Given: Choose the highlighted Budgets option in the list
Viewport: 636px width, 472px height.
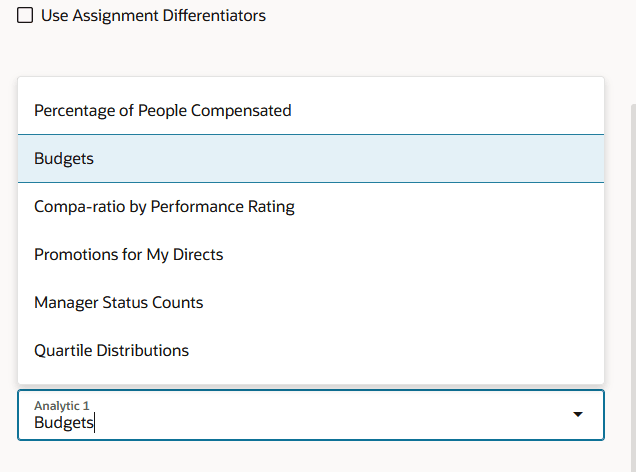Looking at the screenshot, I should [x=64, y=158].
